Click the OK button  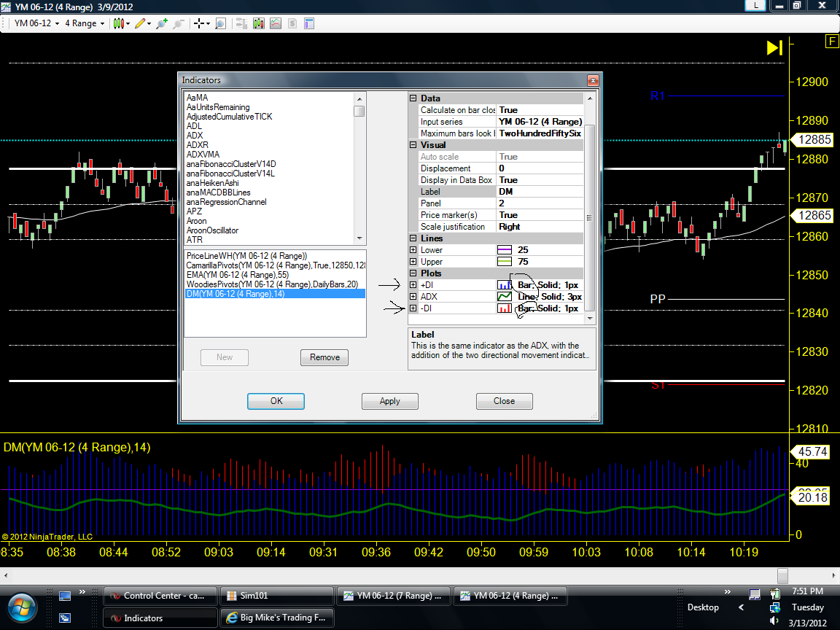click(x=276, y=401)
